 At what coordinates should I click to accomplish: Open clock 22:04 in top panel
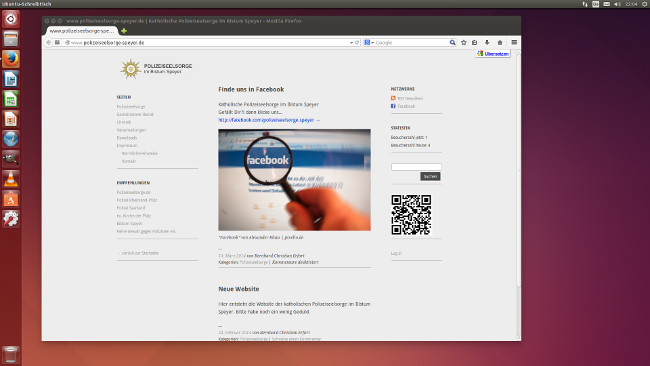(631, 4)
